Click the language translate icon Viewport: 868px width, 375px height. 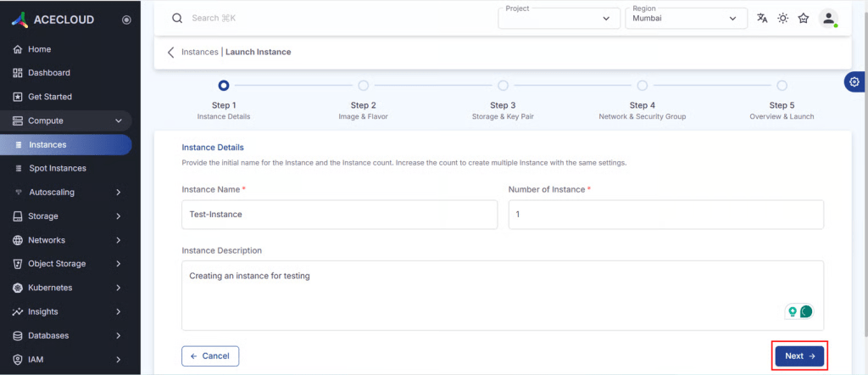point(762,19)
